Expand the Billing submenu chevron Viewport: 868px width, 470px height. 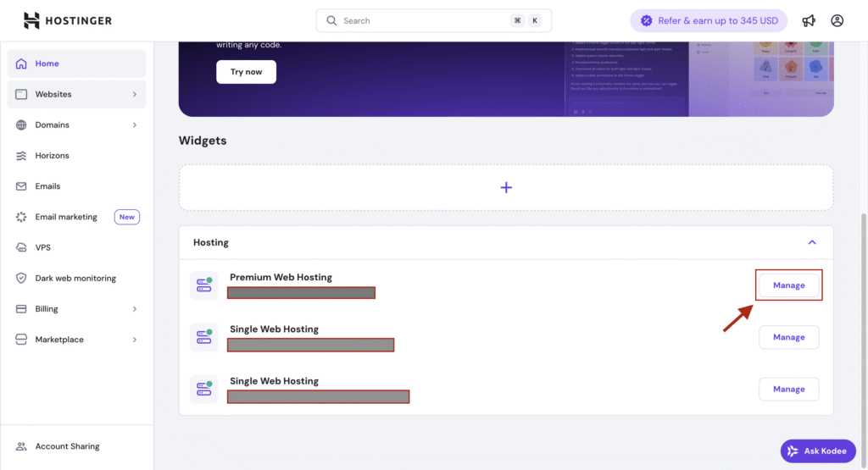pyautogui.click(x=135, y=309)
